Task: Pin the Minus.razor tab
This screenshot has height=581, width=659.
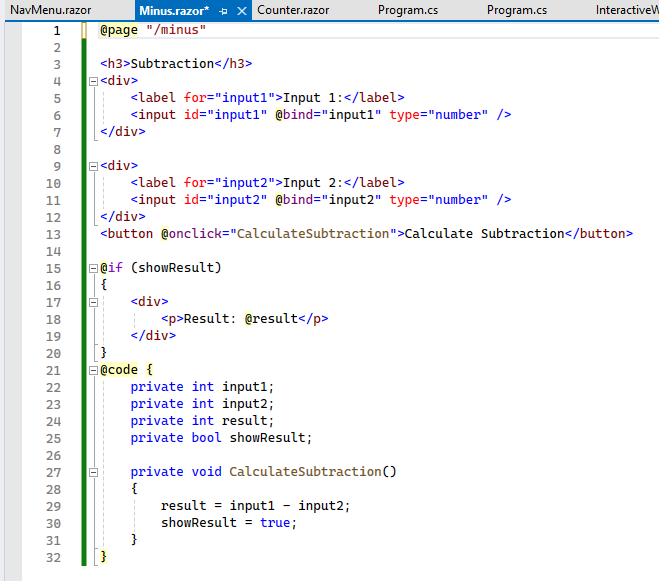Action: [x=224, y=11]
